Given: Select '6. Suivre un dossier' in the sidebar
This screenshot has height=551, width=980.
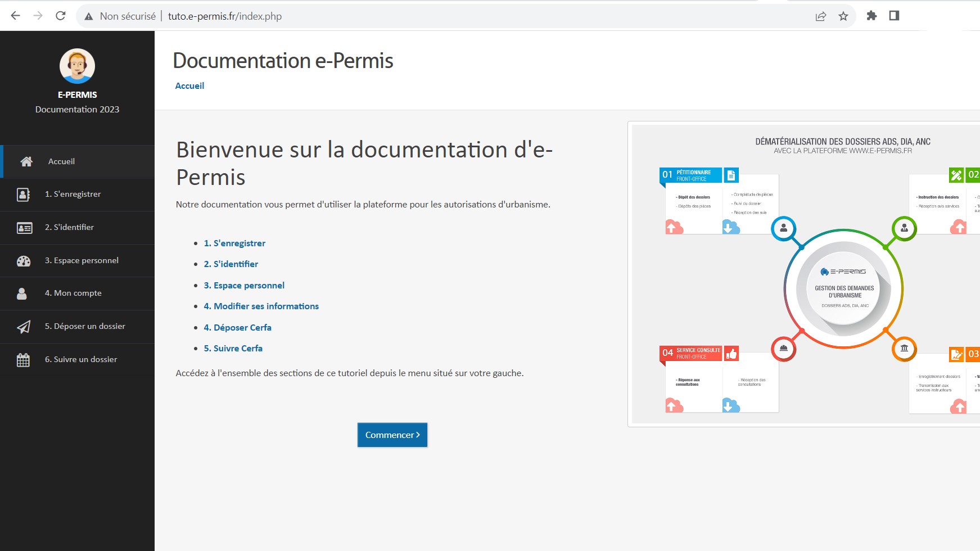Looking at the screenshot, I should (x=81, y=359).
